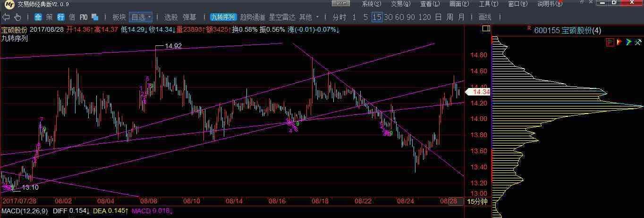Click the red R marker beside 600155
The height and width of the screenshot is (218, 644).
(529, 28)
